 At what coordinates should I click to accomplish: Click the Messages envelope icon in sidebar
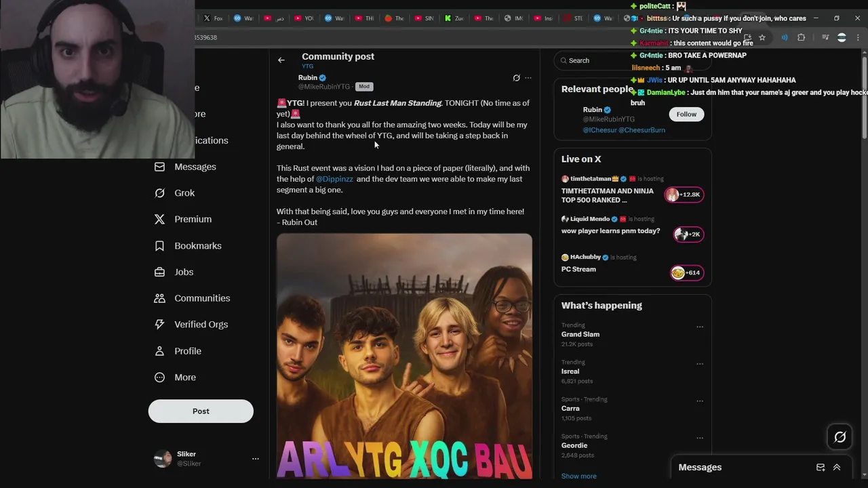(x=159, y=167)
